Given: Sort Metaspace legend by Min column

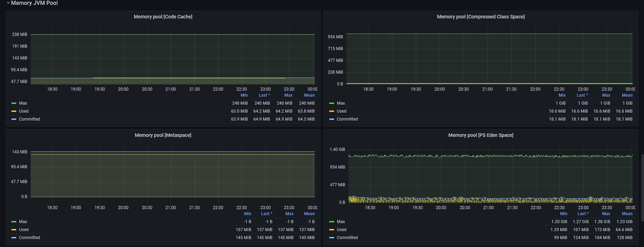Looking at the screenshot, I should point(248,214).
